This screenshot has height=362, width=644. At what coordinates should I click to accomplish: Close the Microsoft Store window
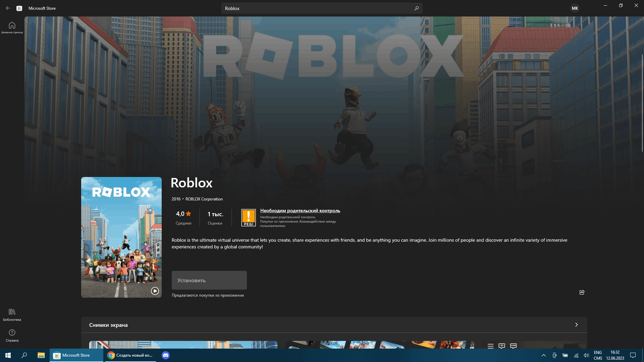click(x=636, y=5)
